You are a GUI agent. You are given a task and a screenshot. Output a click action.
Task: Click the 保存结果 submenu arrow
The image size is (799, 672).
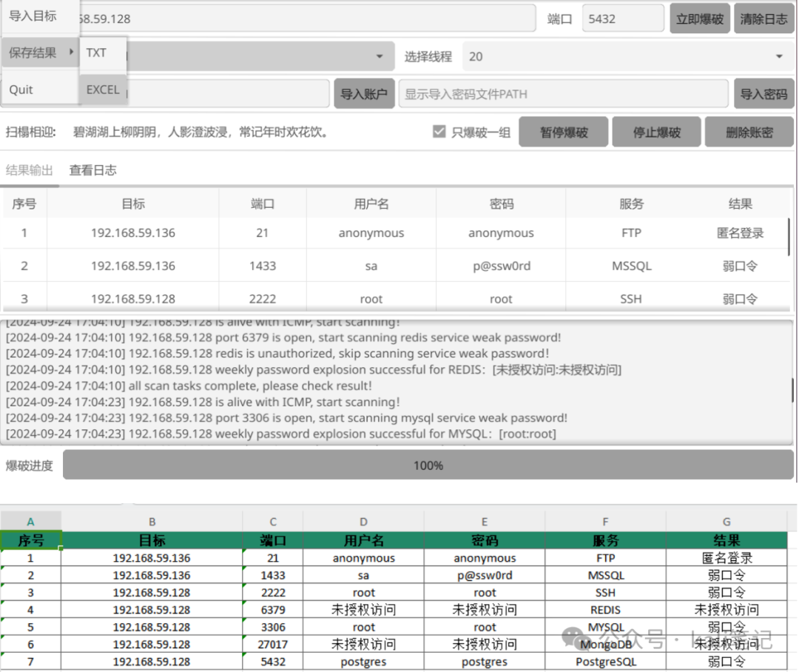pos(71,52)
